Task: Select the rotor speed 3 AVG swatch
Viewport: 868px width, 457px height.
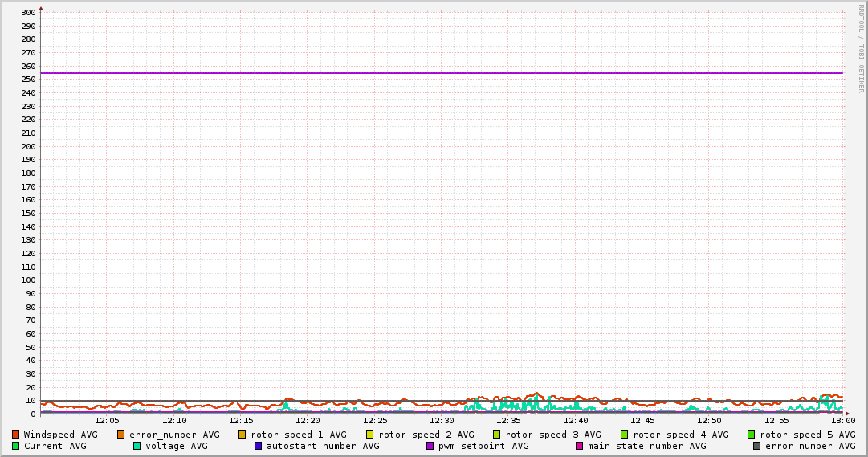Action: tap(496, 435)
